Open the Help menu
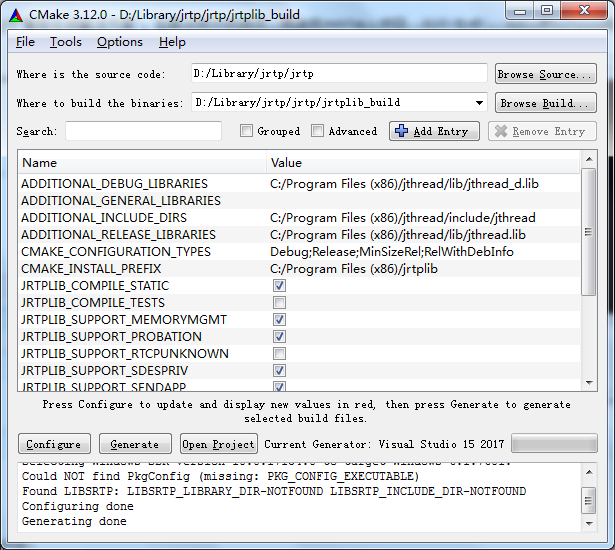The width and height of the screenshot is (615, 550). [x=172, y=42]
